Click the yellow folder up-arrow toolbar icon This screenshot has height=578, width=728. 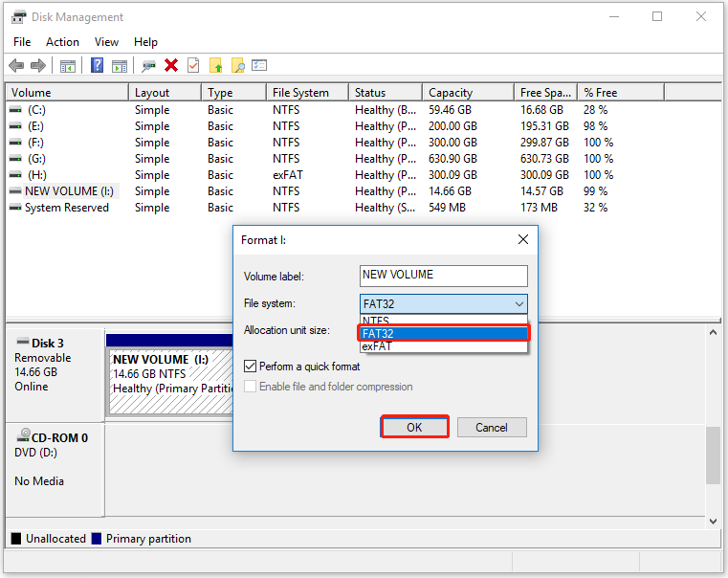coord(216,65)
